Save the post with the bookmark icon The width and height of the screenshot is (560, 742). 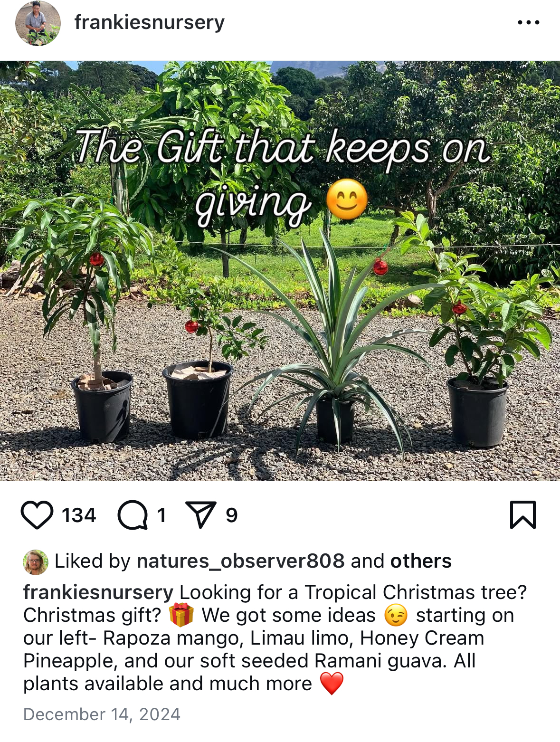[523, 515]
